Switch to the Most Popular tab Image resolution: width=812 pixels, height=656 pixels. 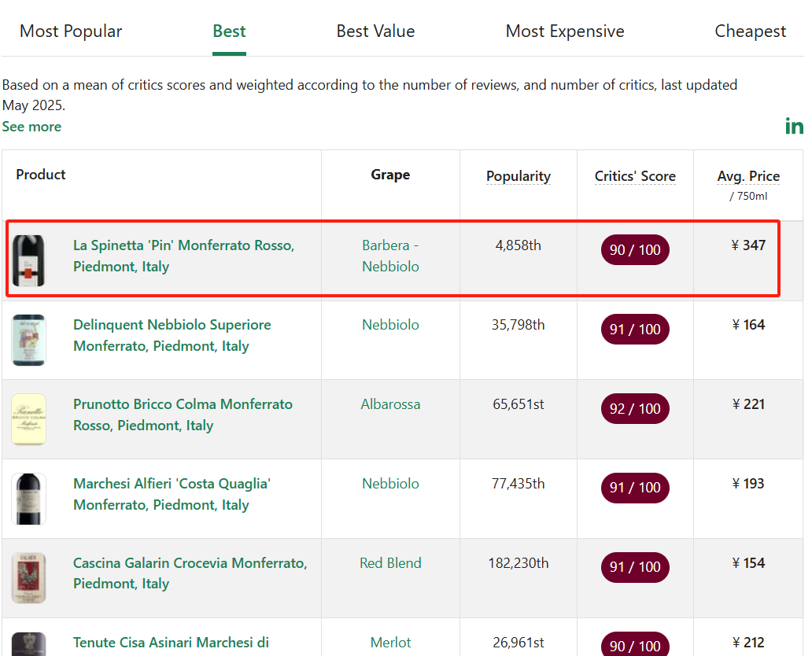71,31
